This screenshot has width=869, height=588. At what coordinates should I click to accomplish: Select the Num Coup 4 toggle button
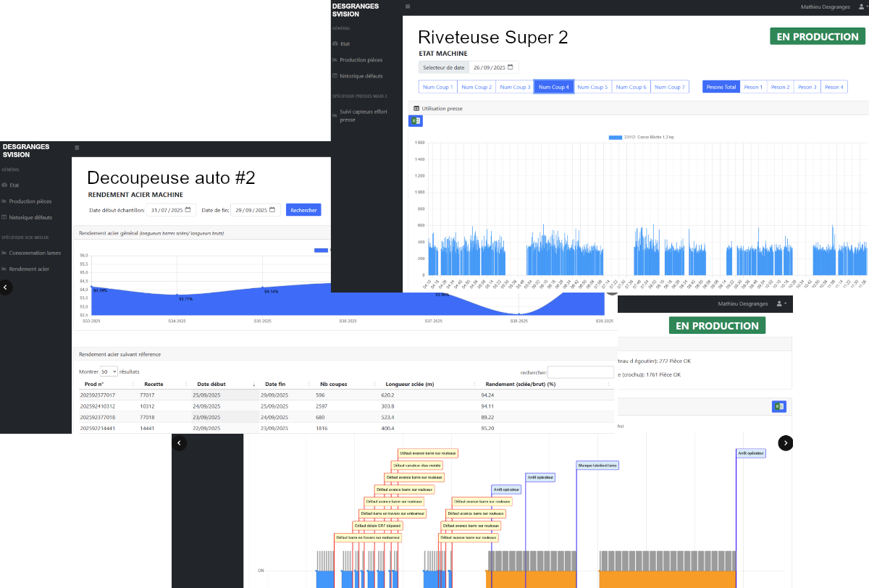point(553,87)
